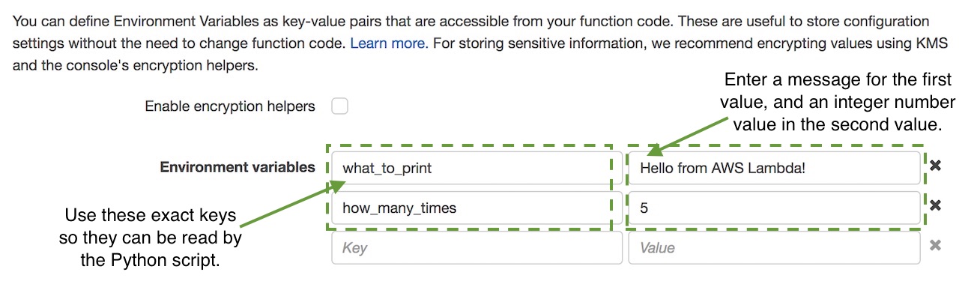Viewport: 980px width, 287px height.
Task: Click the value field containing 5
Action: 774,208
